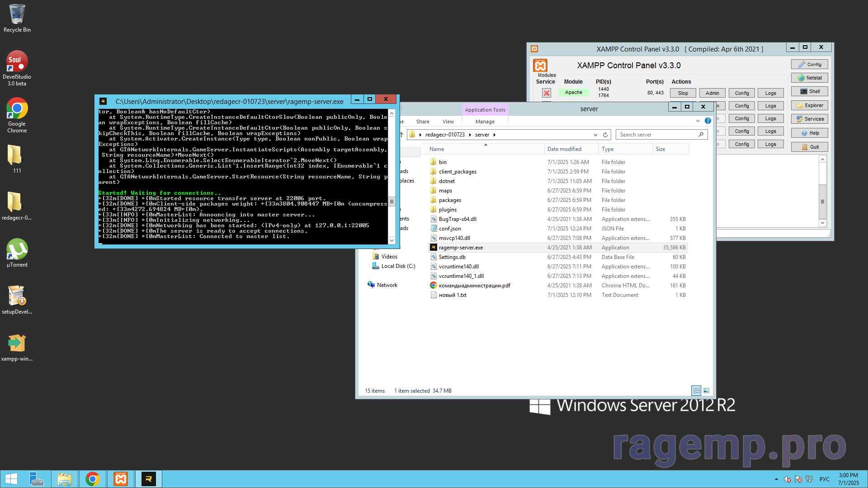The width and height of the screenshot is (868, 488).
Task: Click the Search server input field
Action: (x=658, y=135)
